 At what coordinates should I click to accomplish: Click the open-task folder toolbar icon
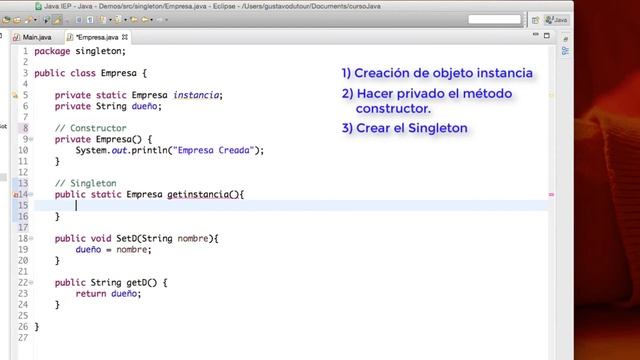click(x=17, y=20)
